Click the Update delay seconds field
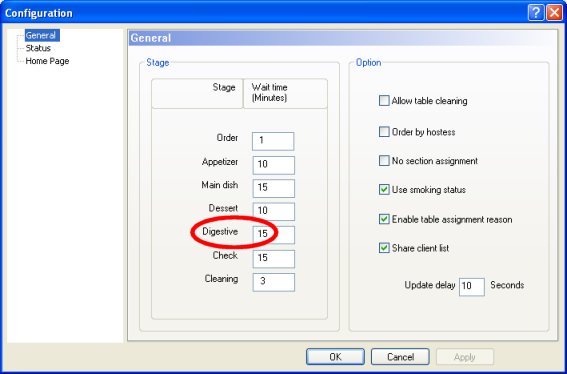 point(472,287)
